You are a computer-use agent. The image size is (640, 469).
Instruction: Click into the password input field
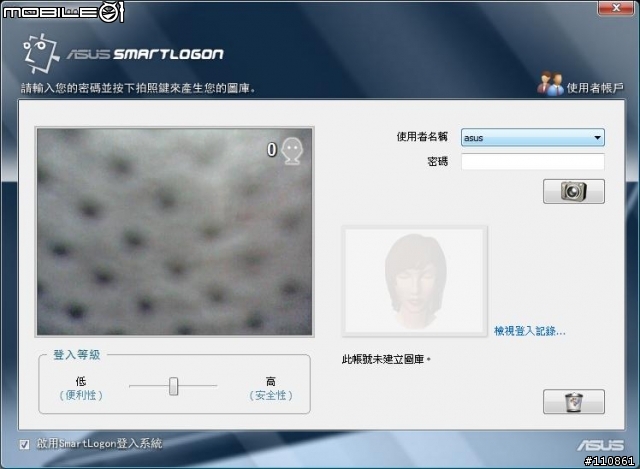(533, 161)
